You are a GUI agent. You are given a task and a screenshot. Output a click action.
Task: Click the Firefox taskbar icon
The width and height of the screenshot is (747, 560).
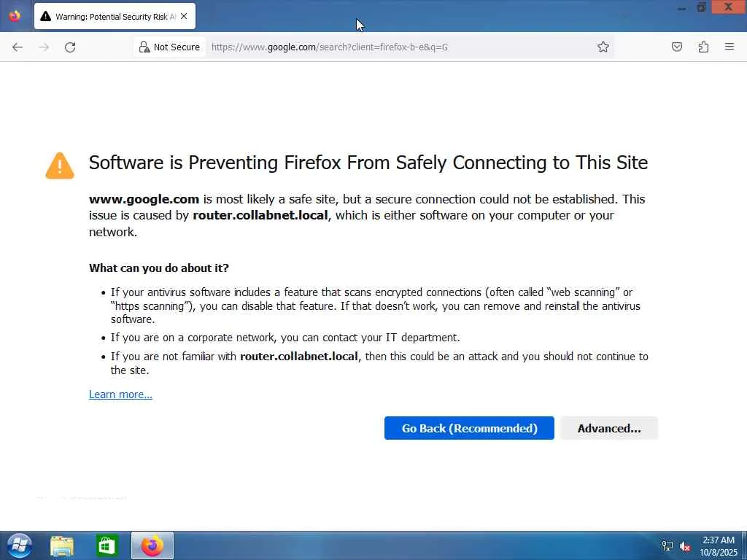click(152, 545)
